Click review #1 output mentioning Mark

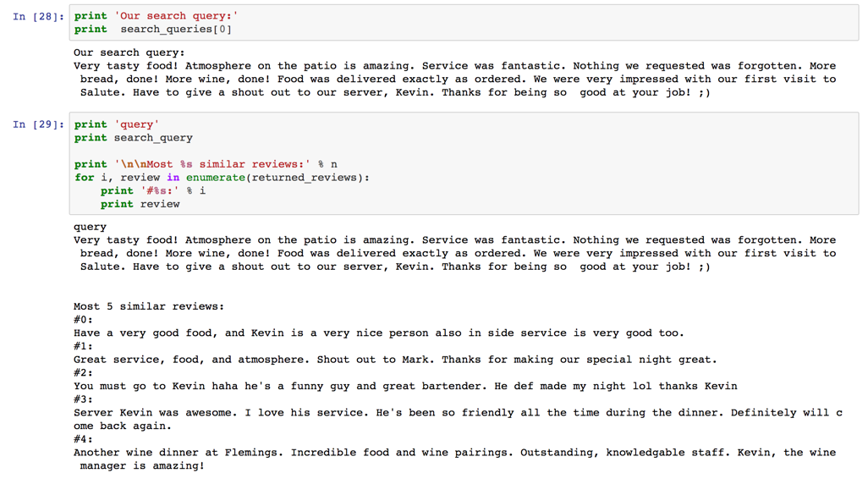click(395, 360)
